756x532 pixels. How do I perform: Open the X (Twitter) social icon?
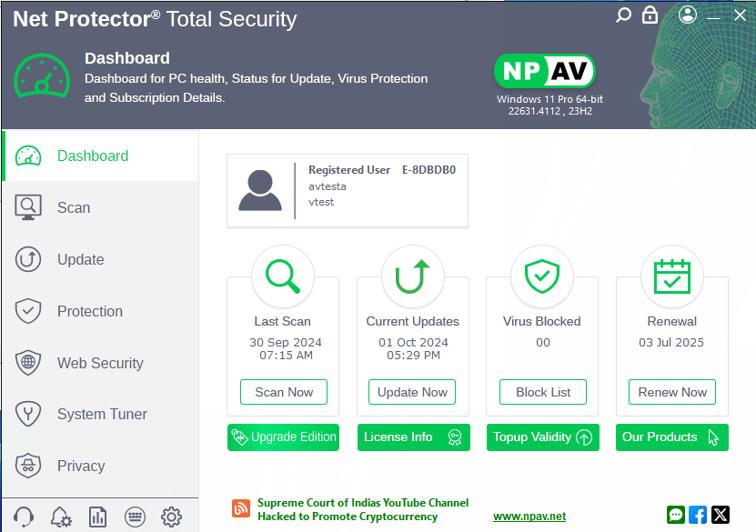(721, 515)
